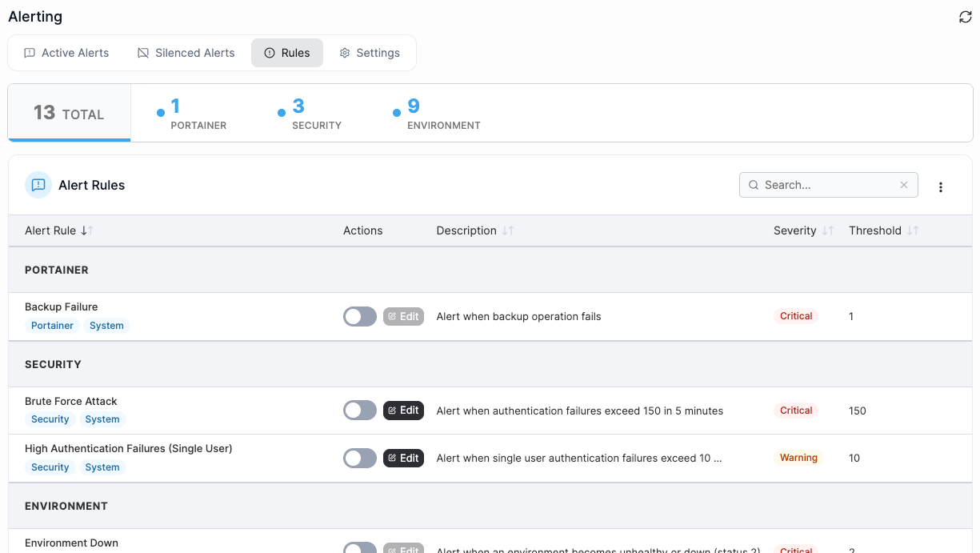Open the Active Alerts tab
Screen dimensions: 980x553
(x=66, y=53)
